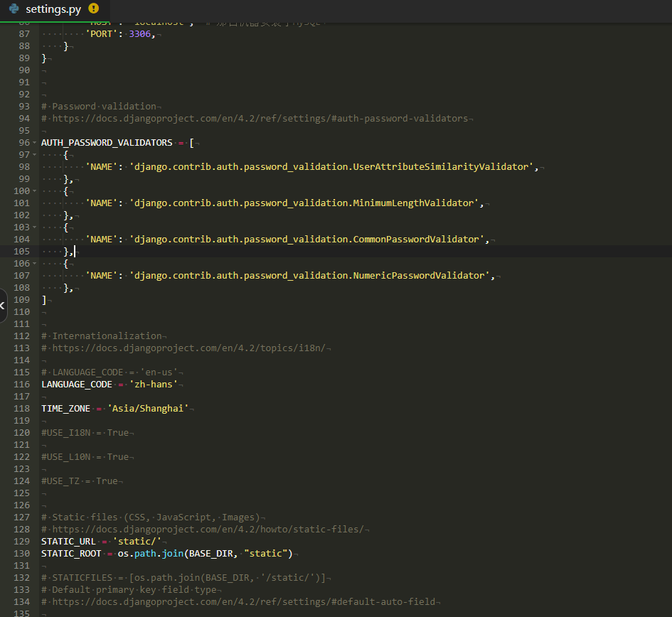Click the 'static/' string value

[137, 542]
